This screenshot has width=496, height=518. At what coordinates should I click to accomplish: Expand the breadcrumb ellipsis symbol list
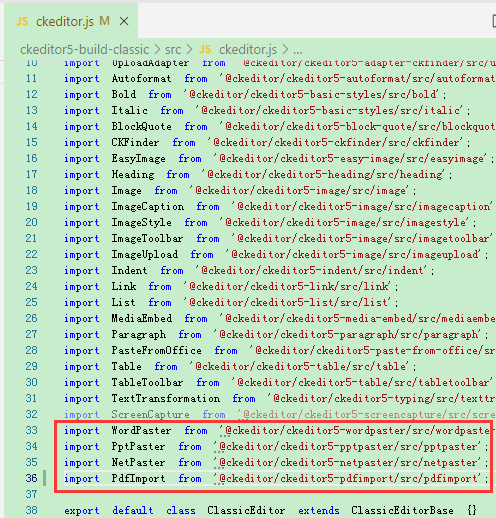pyautogui.click(x=298, y=50)
